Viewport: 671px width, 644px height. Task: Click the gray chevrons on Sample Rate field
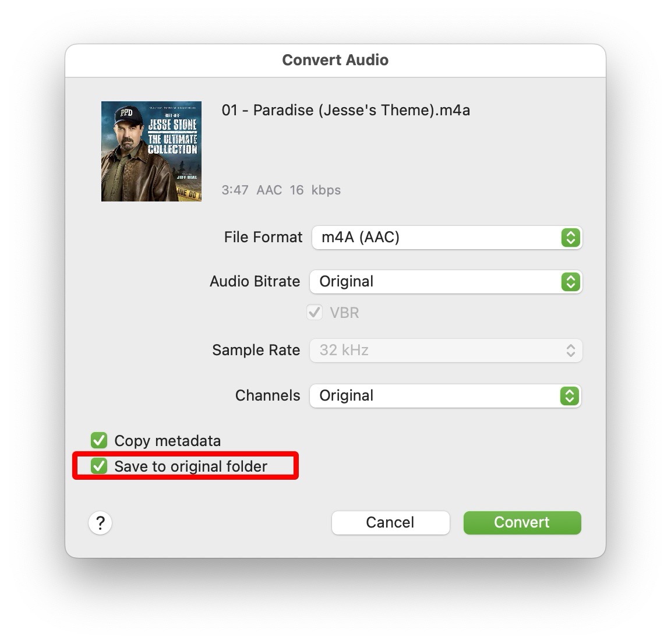(570, 350)
